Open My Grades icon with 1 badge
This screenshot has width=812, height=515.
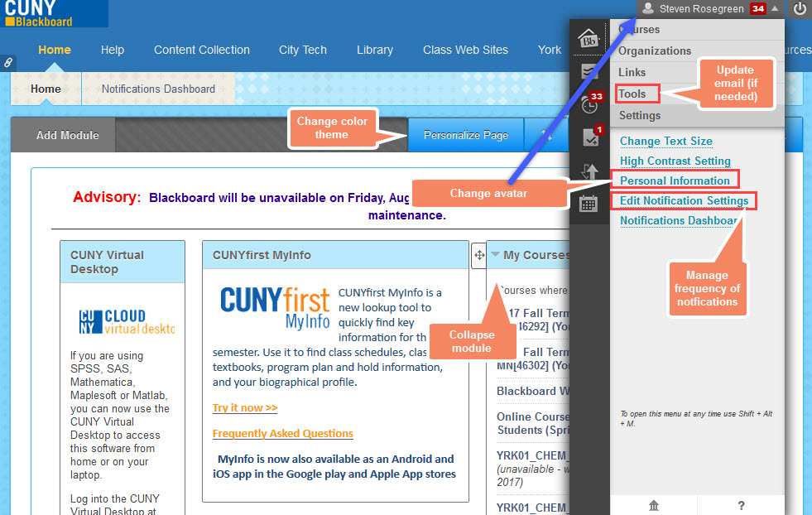592,137
